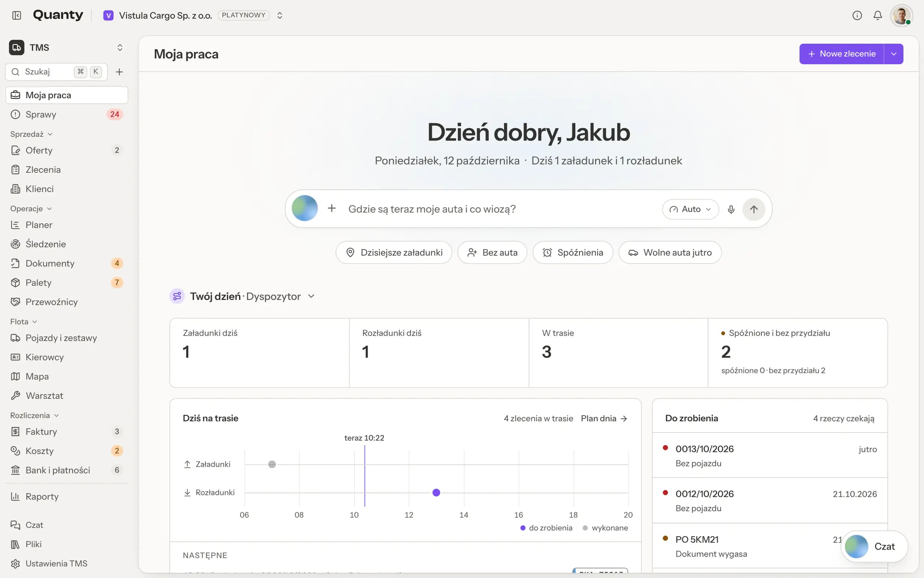This screenshot has height=578, width=924.
Task: Click the Spóźnienia suggestion chip
Action: (x=573, y=252)
